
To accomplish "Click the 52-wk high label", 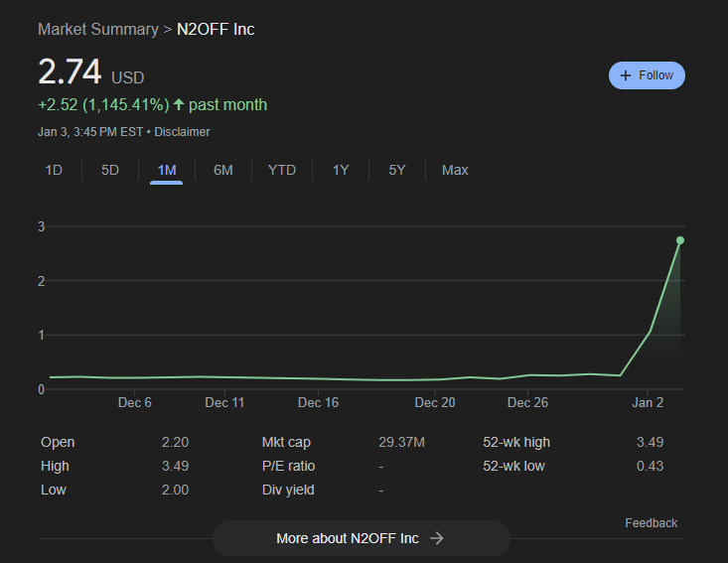I will 516,442.
